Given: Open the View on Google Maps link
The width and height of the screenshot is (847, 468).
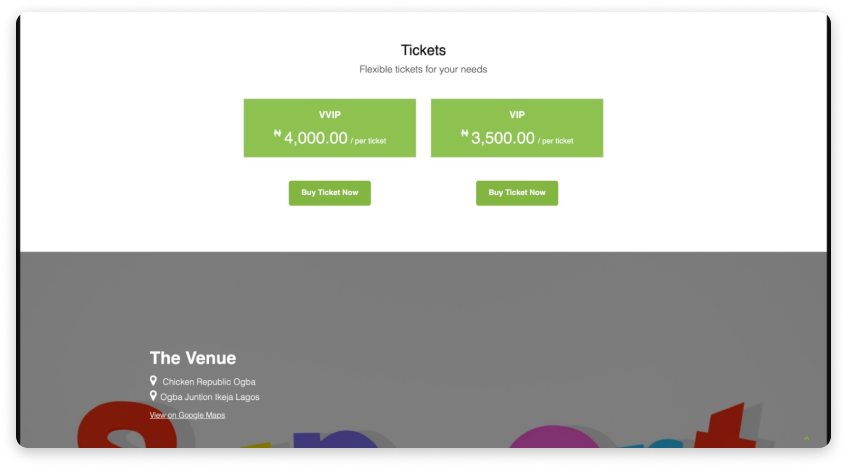Looking at the screenshot, I should point(187,415).
